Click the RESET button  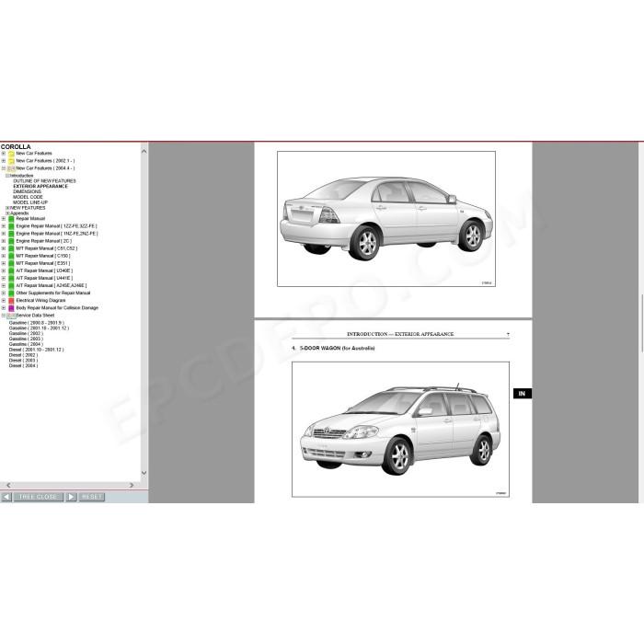click(x=92, y=497)
